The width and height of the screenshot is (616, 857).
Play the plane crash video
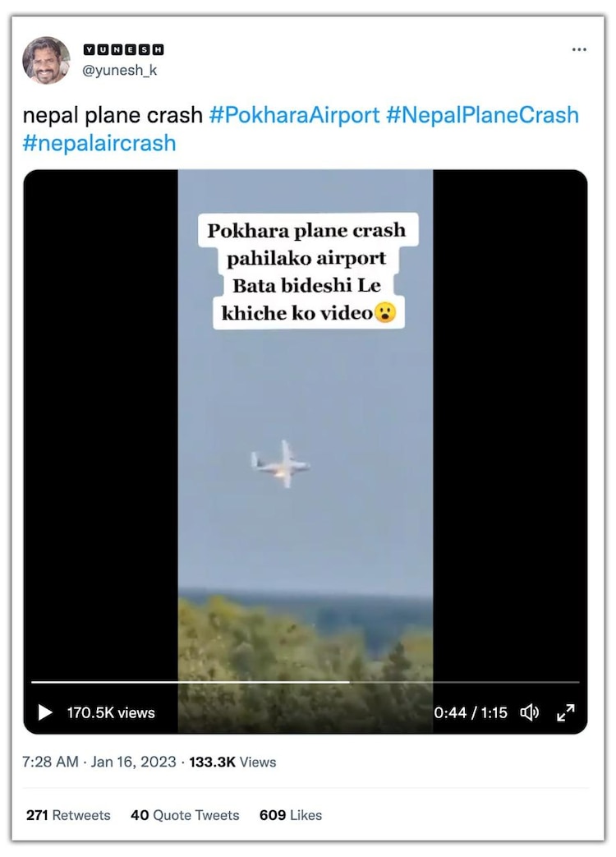pos(46,712)
